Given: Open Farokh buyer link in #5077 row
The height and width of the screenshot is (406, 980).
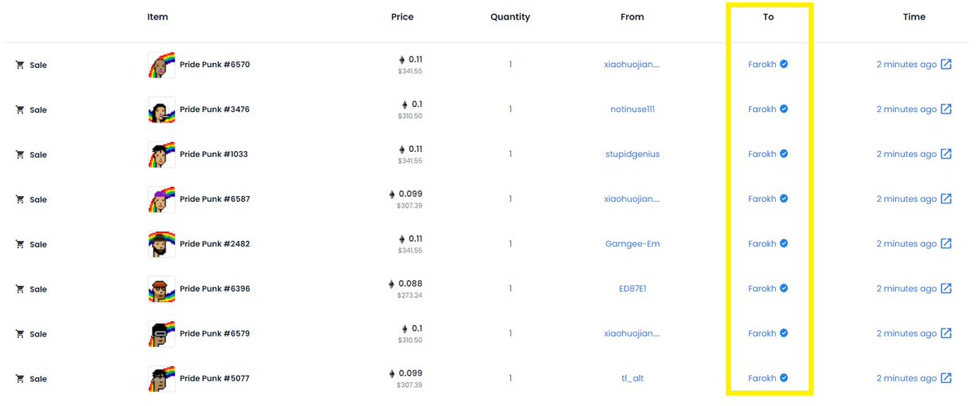Looking at the screenshot, I should [x=762, y=379].
